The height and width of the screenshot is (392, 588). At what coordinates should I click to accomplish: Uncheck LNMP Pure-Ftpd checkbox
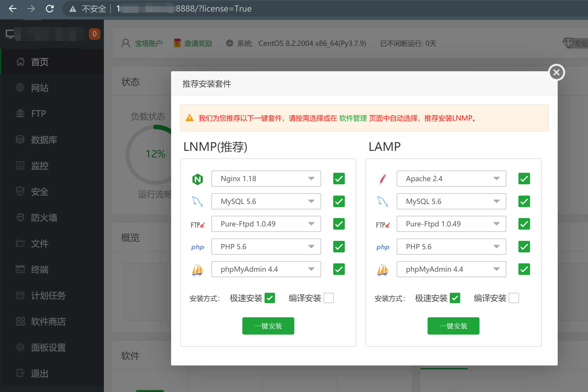339,224
